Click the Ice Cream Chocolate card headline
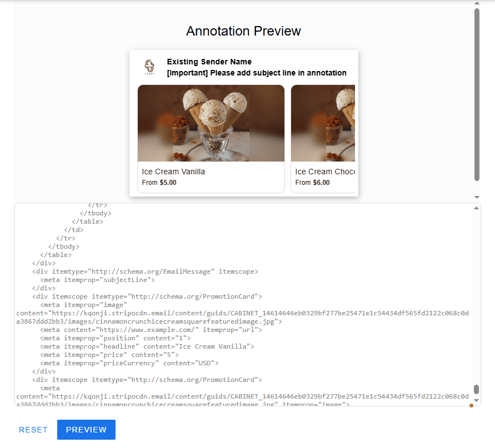This screenshot has width=495, height=448. click(x=324, y=172)
